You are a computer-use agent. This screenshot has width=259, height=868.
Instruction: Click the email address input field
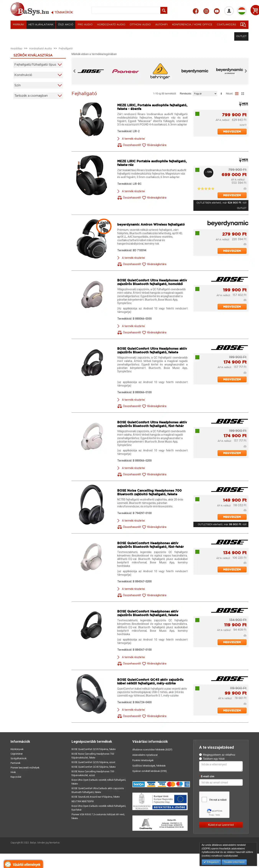tap(221, 782)
